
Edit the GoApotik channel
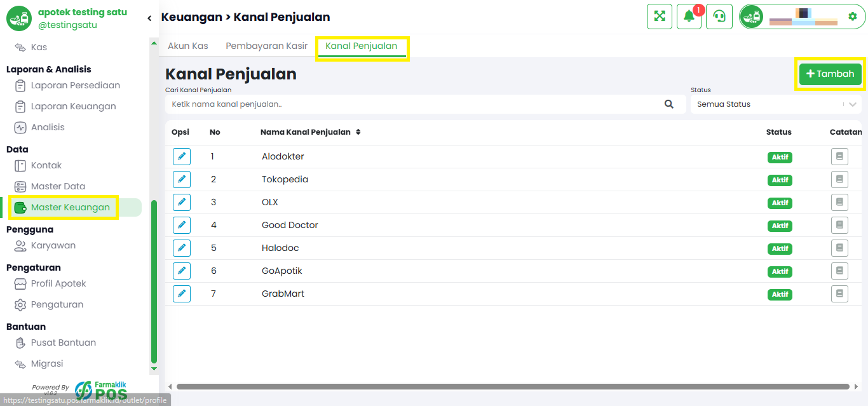point(182,271)
